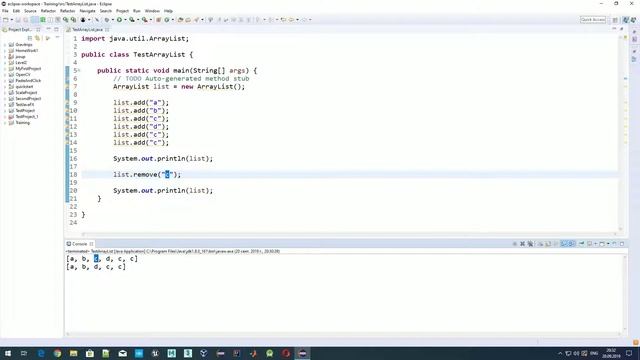
Task: Open the Windows Start menu
Action: coord(8,353)
